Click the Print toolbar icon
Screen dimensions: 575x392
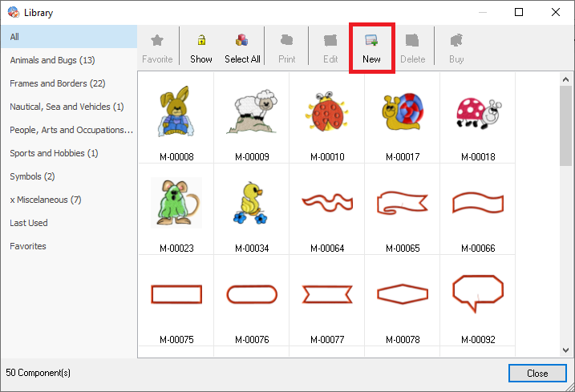click(286, 41)
